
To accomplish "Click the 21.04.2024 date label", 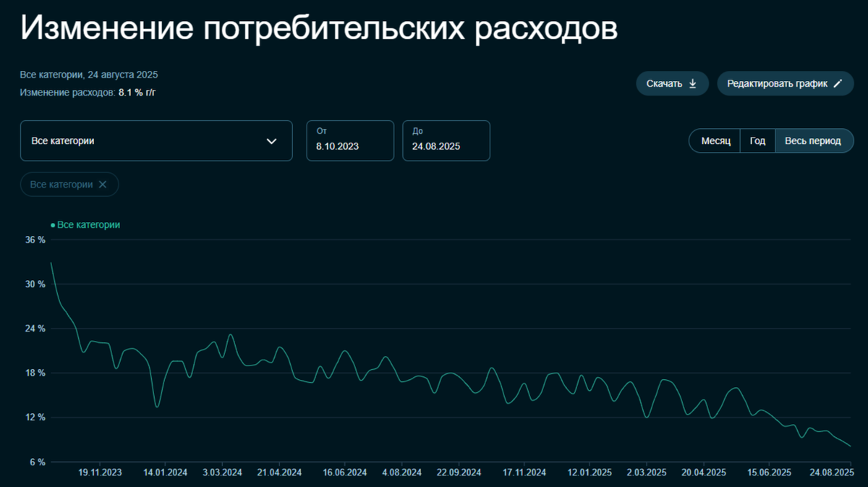I will 279,473.
